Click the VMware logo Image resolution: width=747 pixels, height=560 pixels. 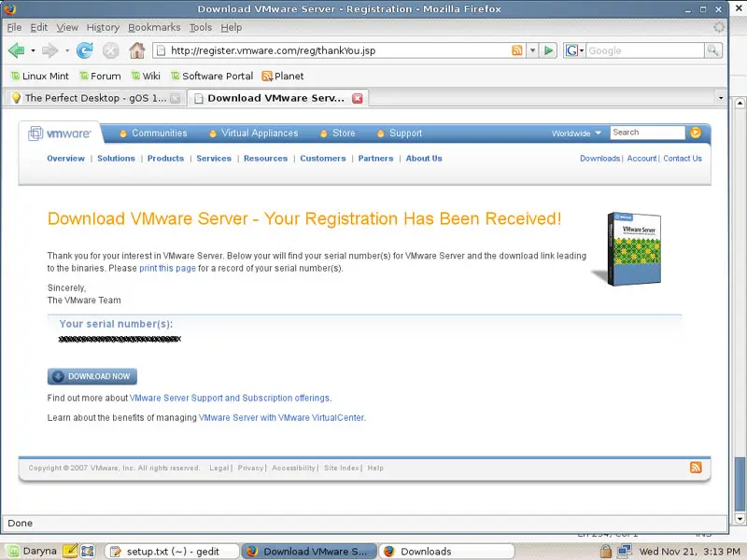[60, 133]
